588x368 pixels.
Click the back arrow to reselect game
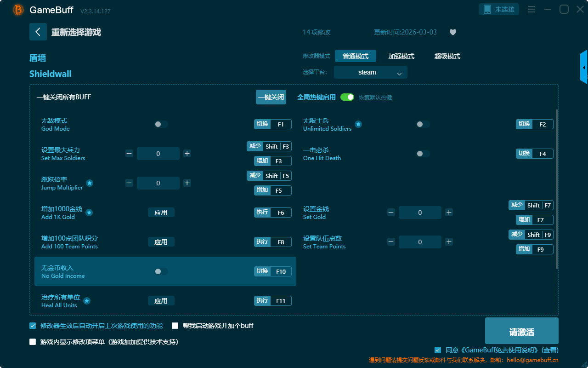tap(38, 32)
